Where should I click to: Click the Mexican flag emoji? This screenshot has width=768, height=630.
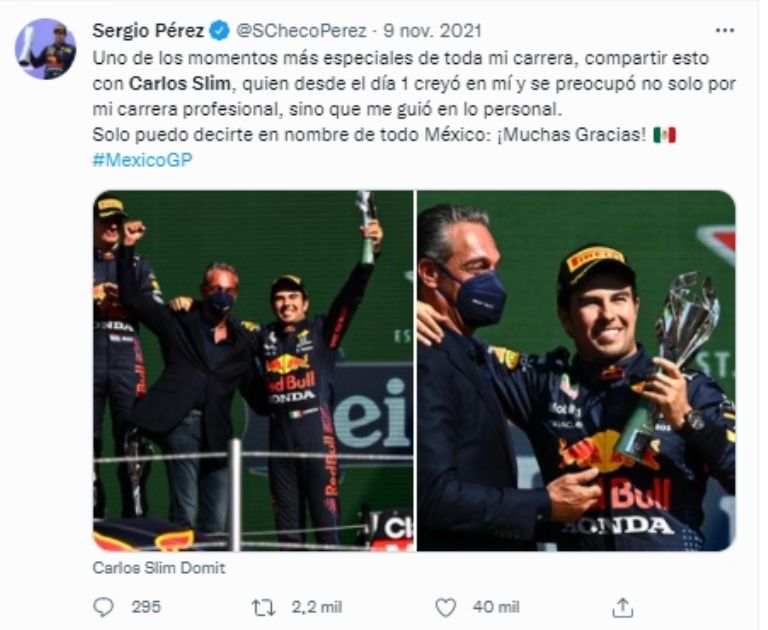pyautogui.click(x=665, y=134)
